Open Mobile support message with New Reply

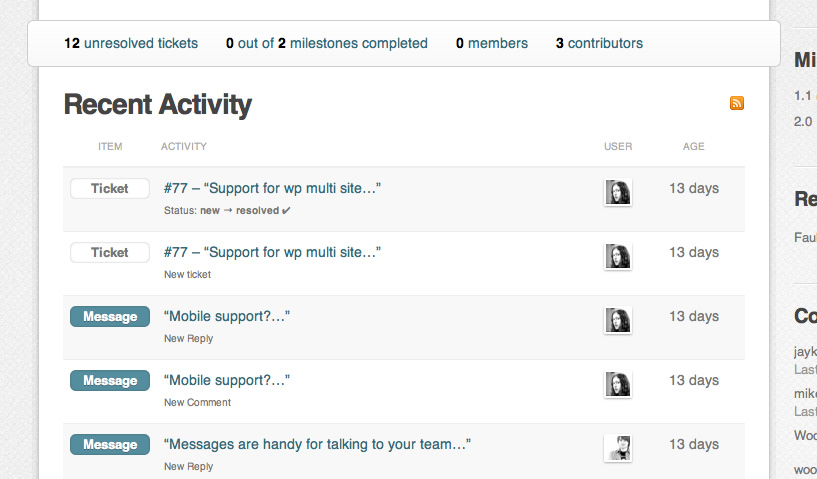tap(227, 316)
